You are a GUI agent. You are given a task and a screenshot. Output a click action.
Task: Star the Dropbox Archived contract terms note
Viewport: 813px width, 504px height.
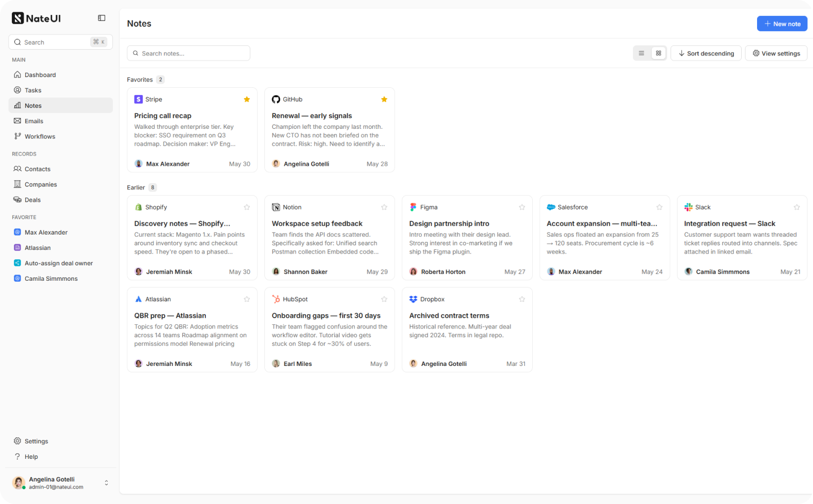click(x=522, y=299)
